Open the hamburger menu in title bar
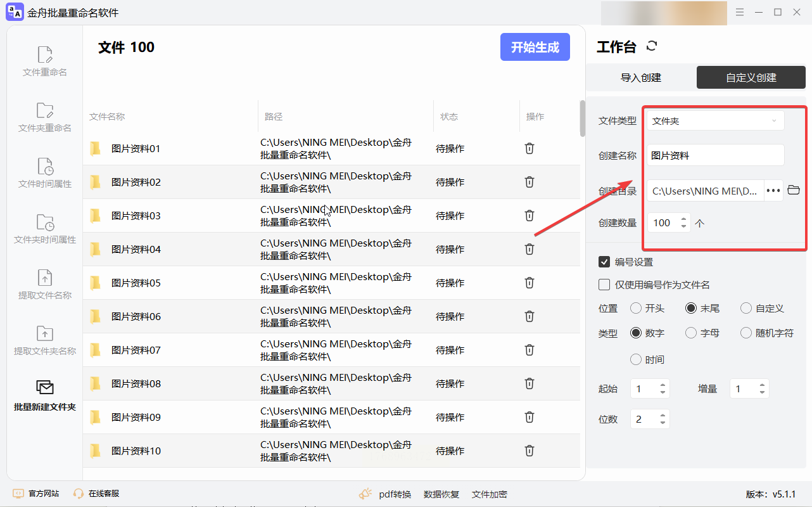The height and width of the screenshot is (507, 812). point(740,12)
